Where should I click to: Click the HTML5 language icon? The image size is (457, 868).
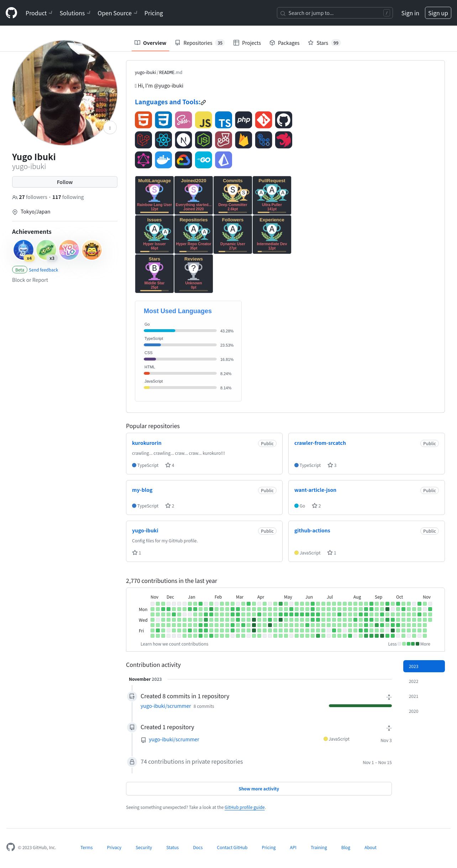pos(143,120)
